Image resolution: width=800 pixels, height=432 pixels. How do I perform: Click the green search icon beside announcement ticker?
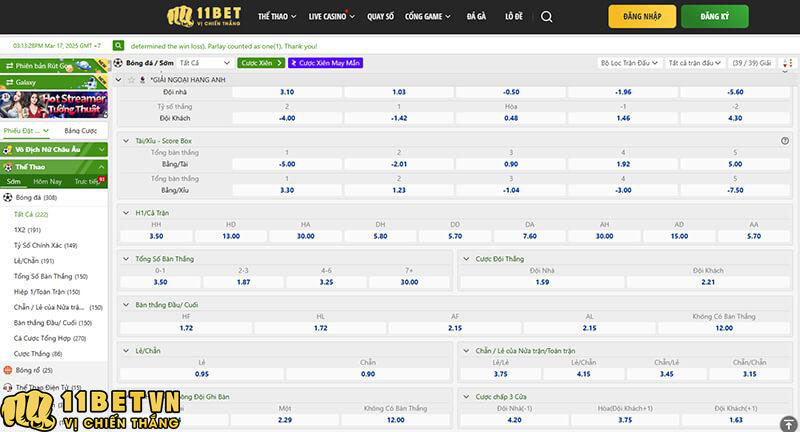pyautogui.click(x=119, y=46)
